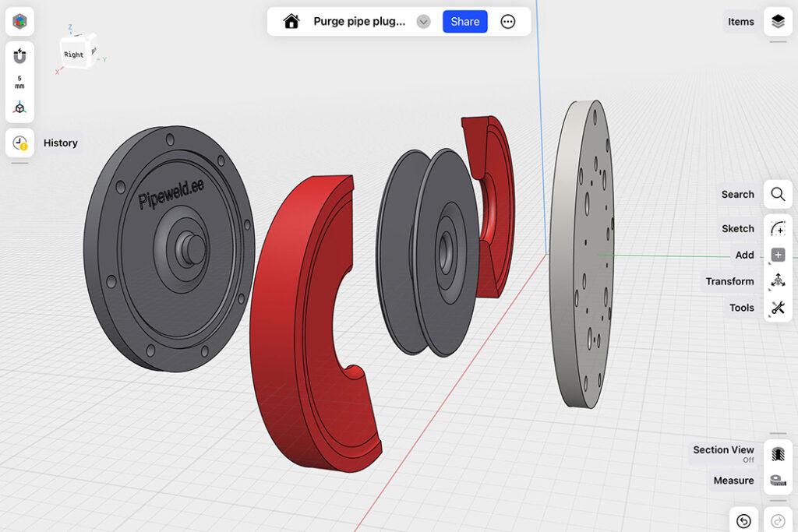Open the Items layers icon

pos(778,21)
